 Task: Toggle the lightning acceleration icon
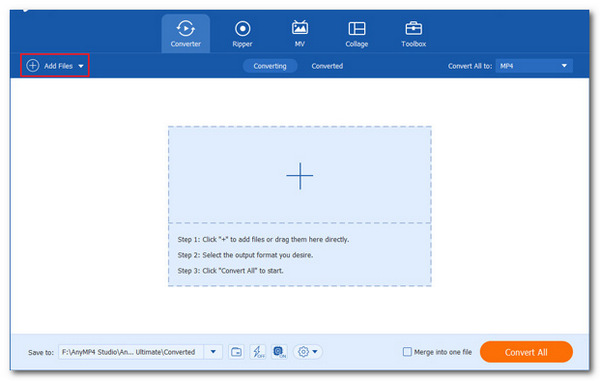point(258,352)
